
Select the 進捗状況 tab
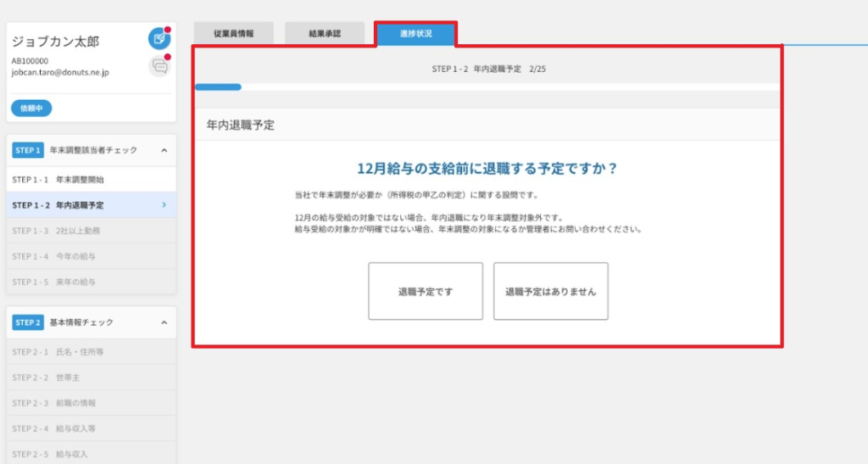click(x=415, y=34)
